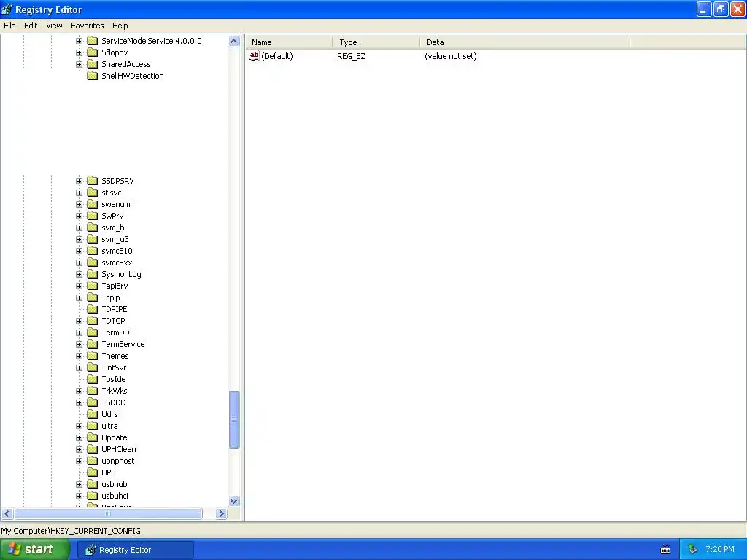747x560 pixels.
Task: Click the TermDD folder icon
Action: [93, 332]
